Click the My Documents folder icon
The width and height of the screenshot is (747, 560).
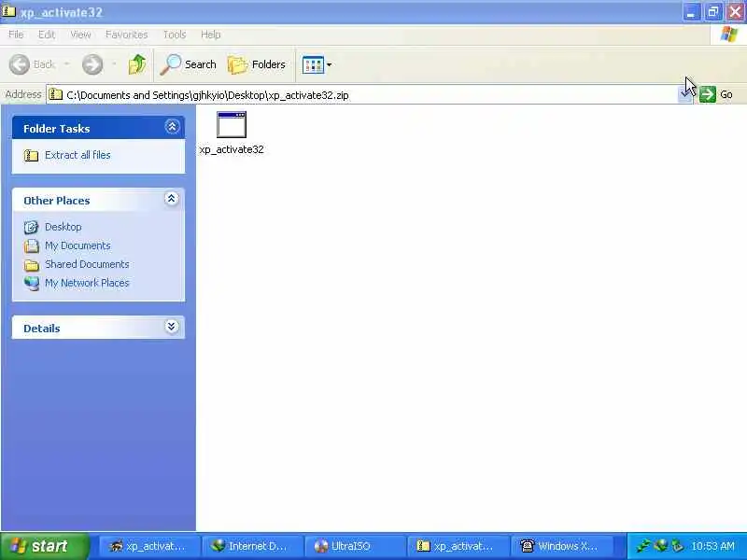(x=32, y=246)
